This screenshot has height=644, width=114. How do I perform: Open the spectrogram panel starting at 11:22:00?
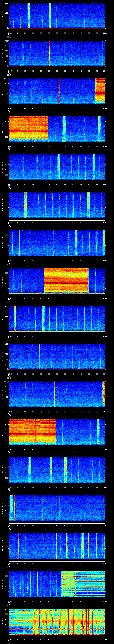click(x=57, y=470)
